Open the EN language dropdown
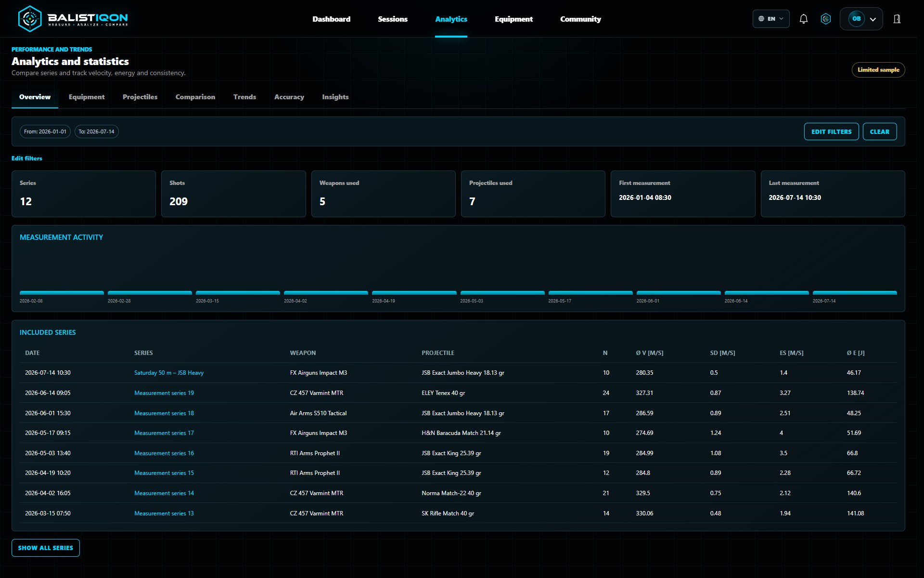Viewport: 924px width, 578px height. (x=771, y=19)
